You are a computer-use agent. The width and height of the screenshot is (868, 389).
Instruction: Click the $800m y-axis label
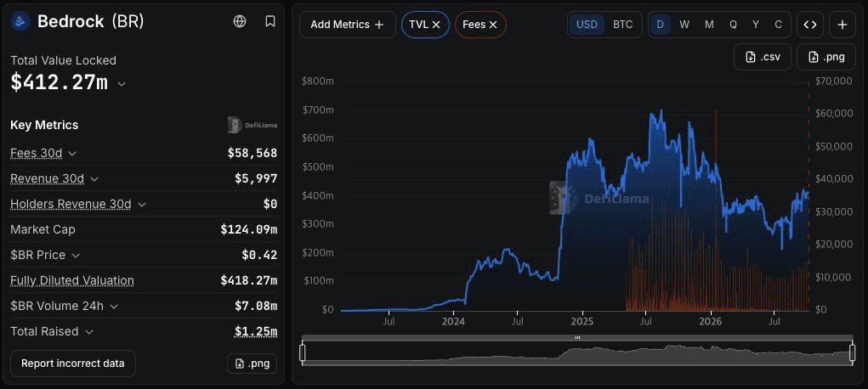pos(318,82)
